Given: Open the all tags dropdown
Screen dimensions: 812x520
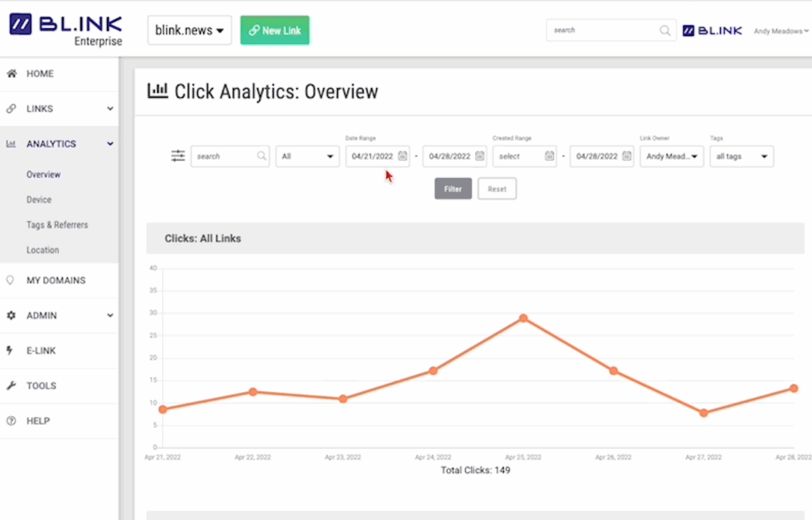Looking at the screenshot, I should pyautogui.click(x=741, y=156).
